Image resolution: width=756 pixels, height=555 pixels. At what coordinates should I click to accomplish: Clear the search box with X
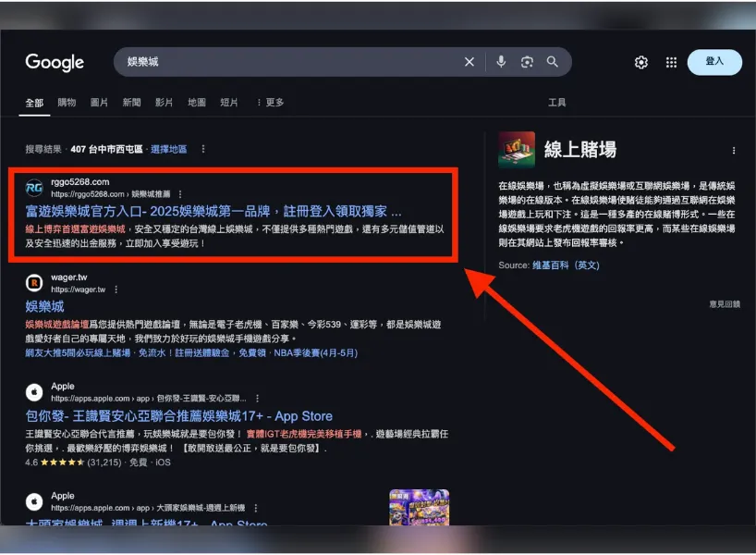469,62
